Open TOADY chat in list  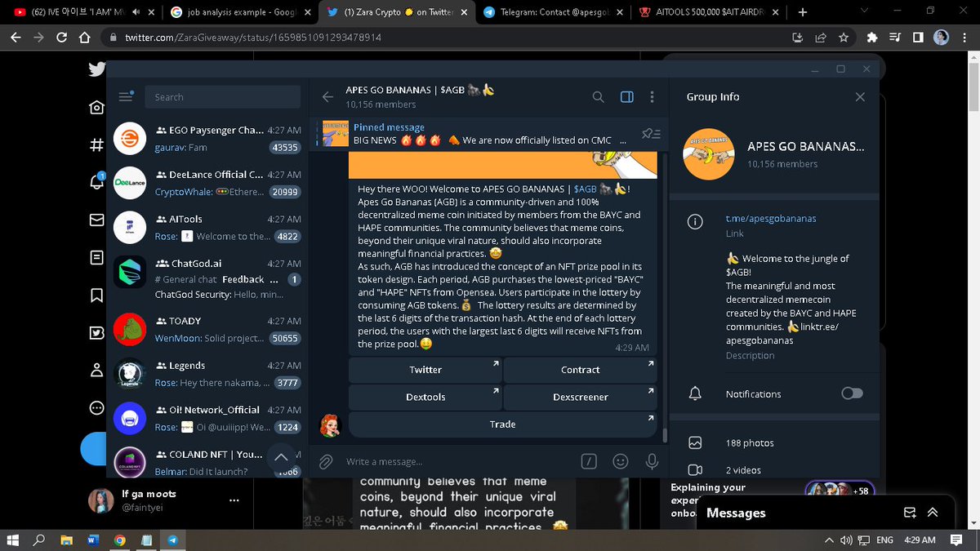pos(207,329)
